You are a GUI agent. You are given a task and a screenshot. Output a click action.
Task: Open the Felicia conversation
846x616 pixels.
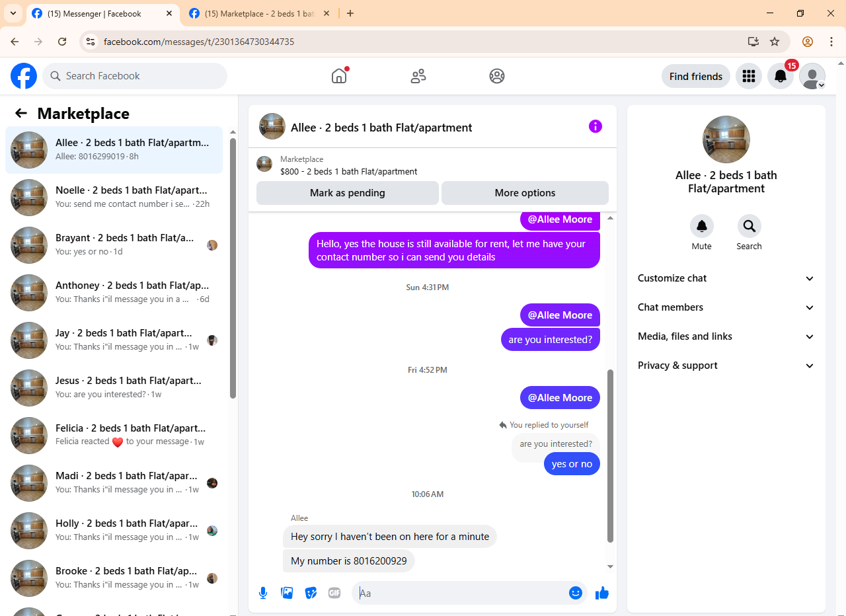click(x=114, y=436)
